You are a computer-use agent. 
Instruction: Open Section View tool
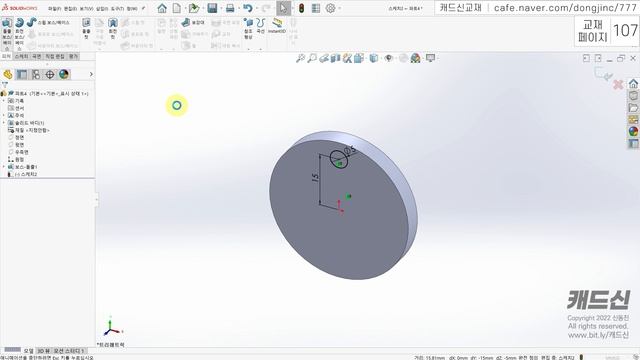pyautogui.click(x=335, y=58)
